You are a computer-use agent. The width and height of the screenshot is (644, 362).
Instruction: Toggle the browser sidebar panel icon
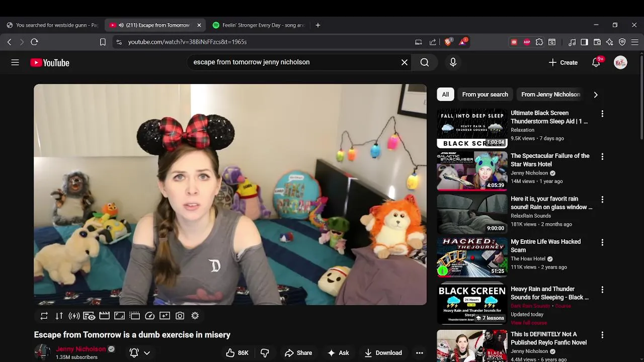click(584, 42)
